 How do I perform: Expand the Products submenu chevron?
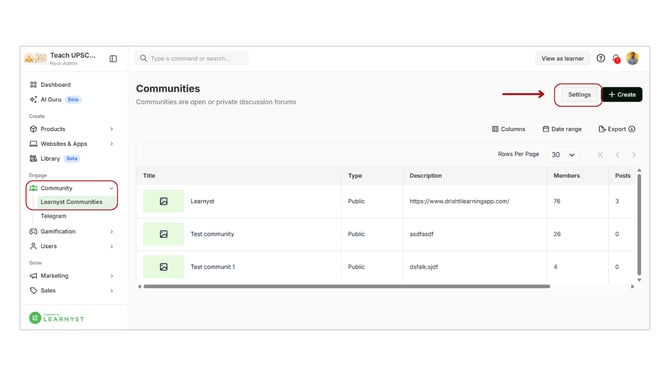point(112,129)
